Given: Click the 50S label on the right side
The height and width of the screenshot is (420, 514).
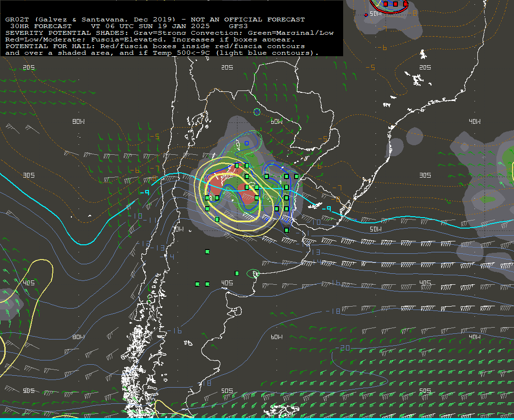Looking at the screenshot, I should click(425, 391).
